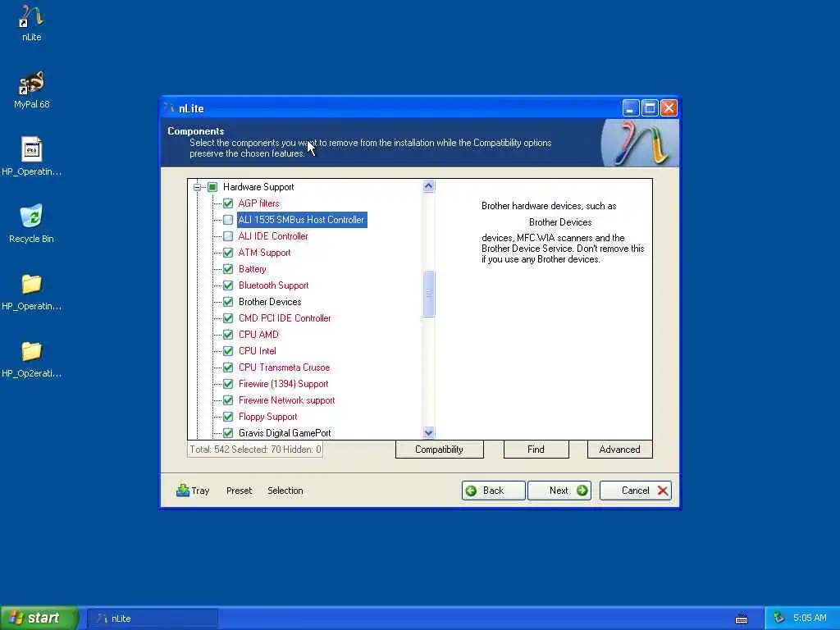Select Gravis Digital GamePort item
Viewport: 840px width, 630px height.
coord(285,433)
